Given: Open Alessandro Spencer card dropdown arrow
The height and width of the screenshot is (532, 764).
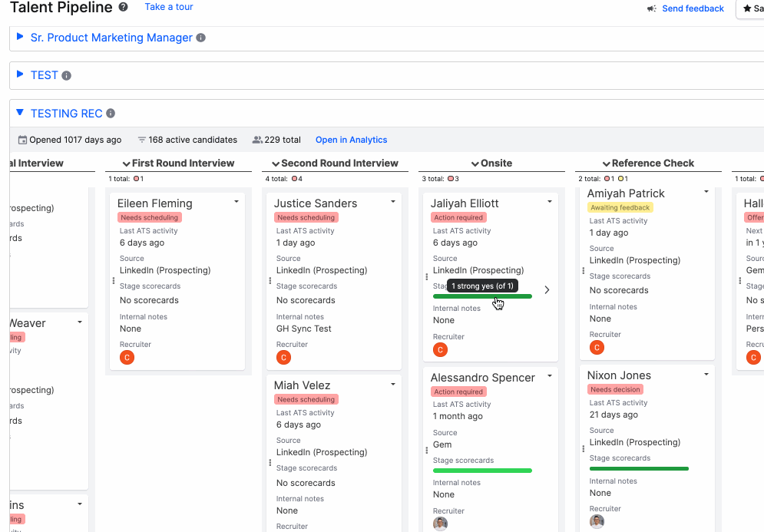Looking at the screenshot, I should click(550, 376).
